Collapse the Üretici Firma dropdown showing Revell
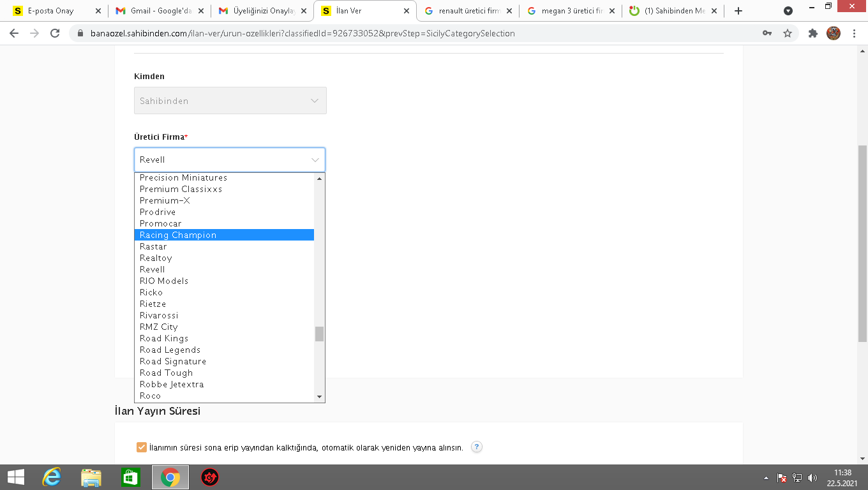Viewport: 868px width, 490px height. (230, 160)
